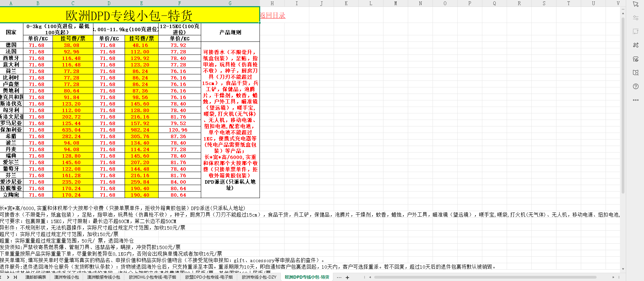Screen dimensions: 644x281
Task: Open the 欧洲DHL小包专线-电子烟 sheet tab
Action: coord(152,277)
